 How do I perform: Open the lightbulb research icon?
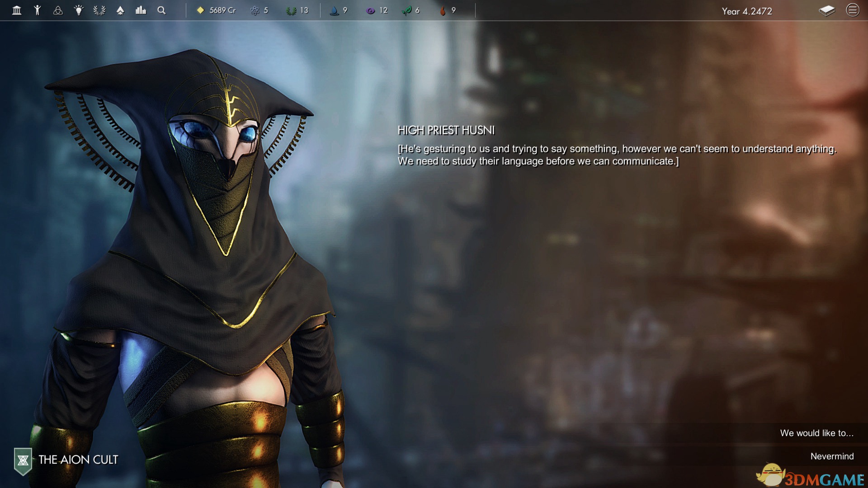pos(79,10)
